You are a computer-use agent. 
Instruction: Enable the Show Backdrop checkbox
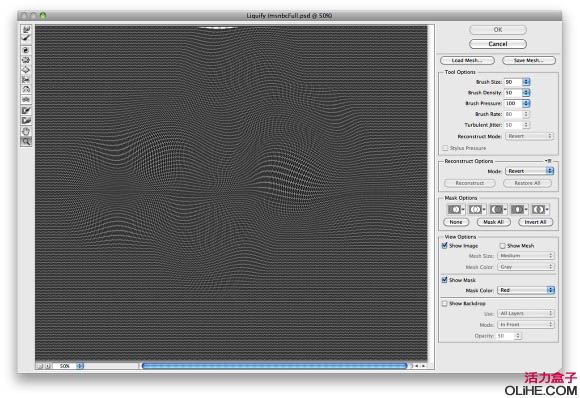point(445,304)
